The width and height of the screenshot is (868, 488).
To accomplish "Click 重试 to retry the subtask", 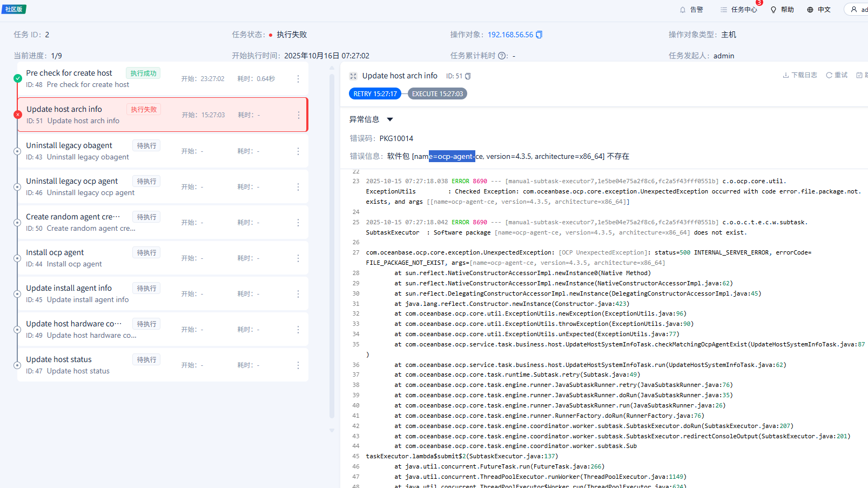I will click(x=837, y=75).
